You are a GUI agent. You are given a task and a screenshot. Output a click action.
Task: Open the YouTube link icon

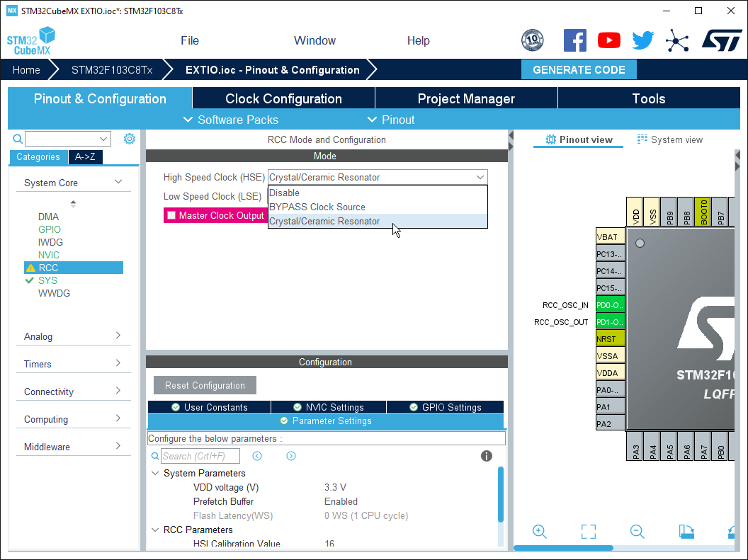tap(609, 40)
